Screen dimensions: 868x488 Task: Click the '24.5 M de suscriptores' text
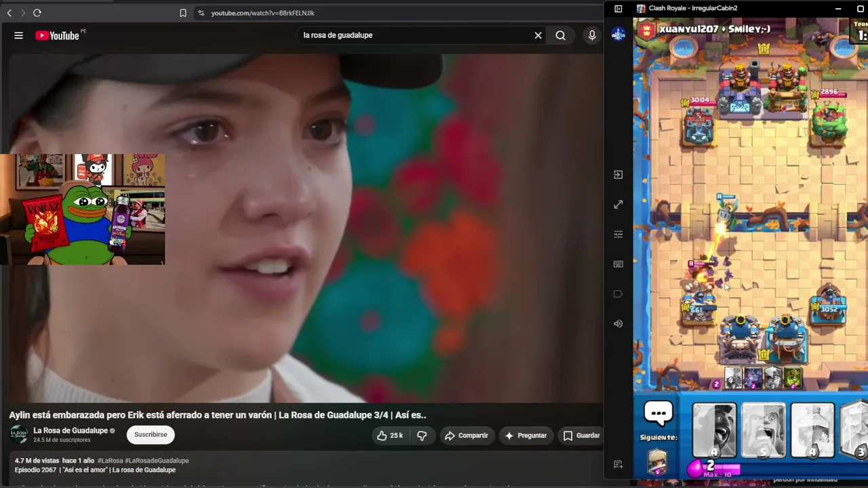62,440
